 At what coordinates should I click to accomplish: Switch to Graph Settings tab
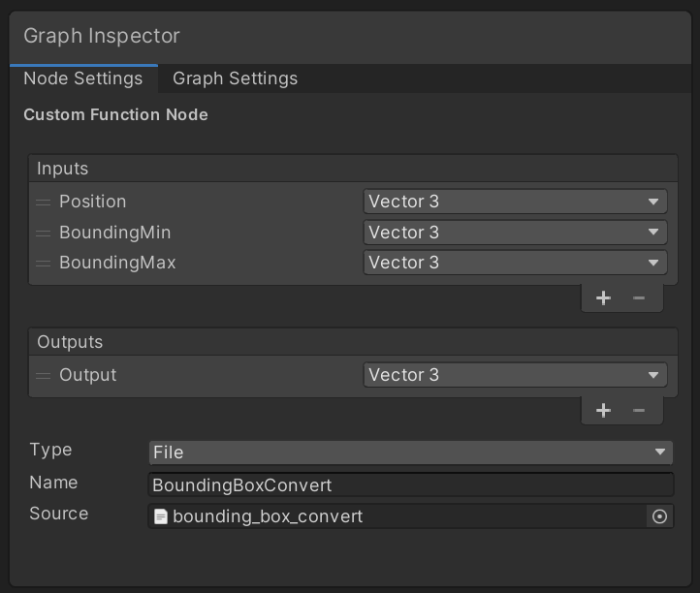235,78
